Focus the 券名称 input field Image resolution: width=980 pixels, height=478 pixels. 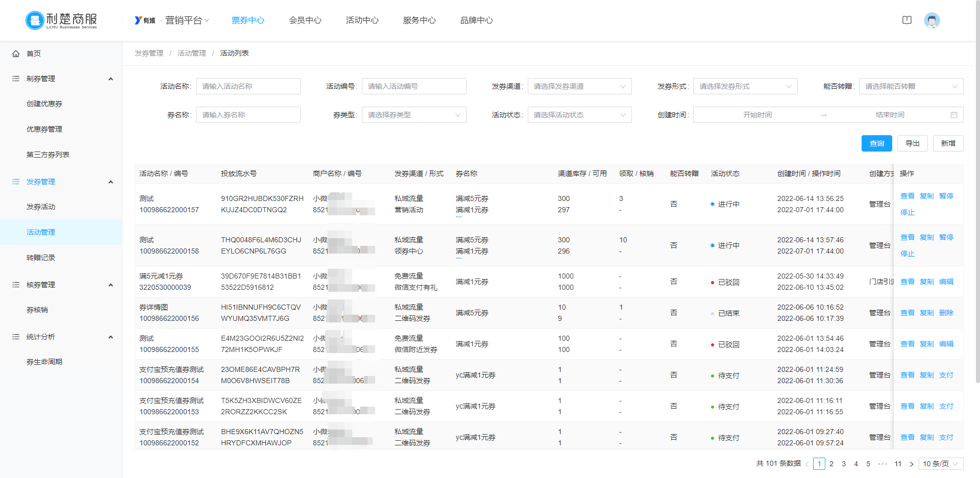coord(248,115)
